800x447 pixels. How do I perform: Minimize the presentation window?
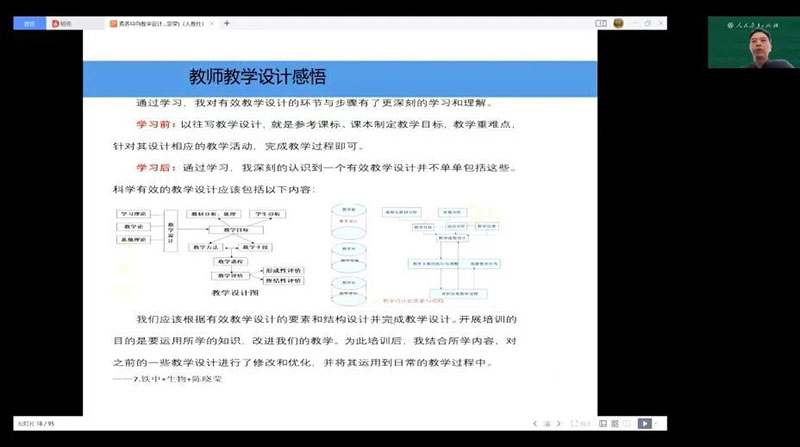pos(635,23)
